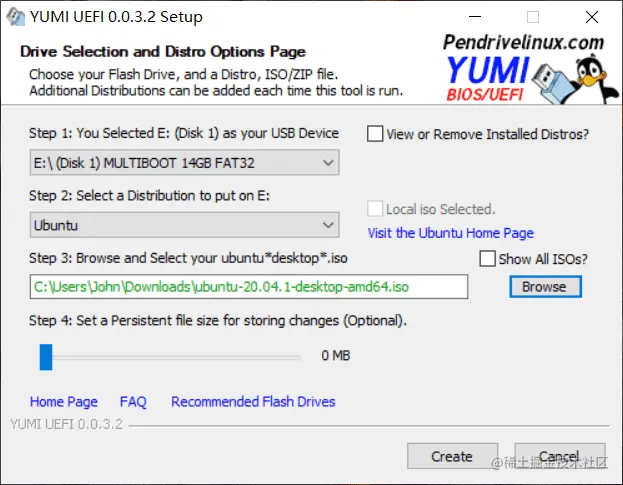Click the 'Step 1: You Selected E:' label

click(x=184, y=133)
